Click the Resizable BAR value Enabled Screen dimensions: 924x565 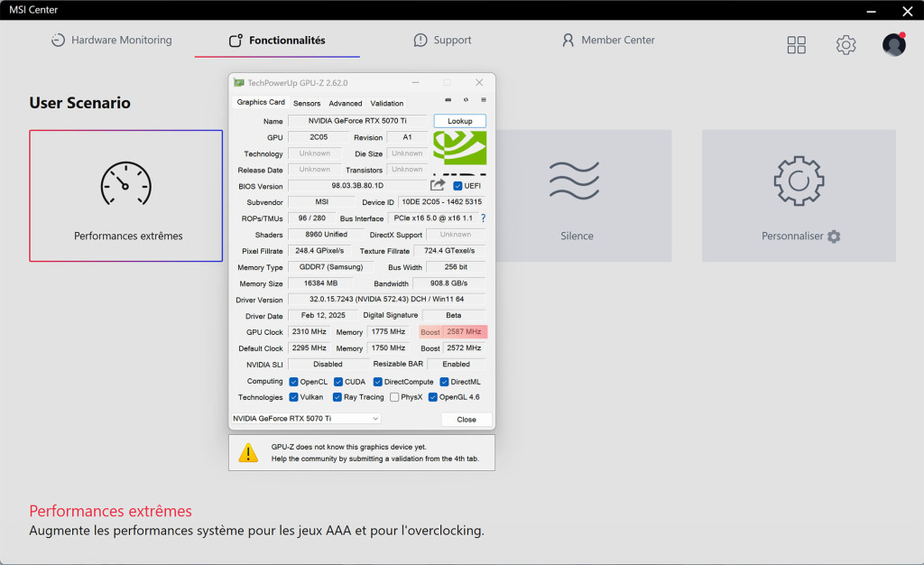point(456,364)
